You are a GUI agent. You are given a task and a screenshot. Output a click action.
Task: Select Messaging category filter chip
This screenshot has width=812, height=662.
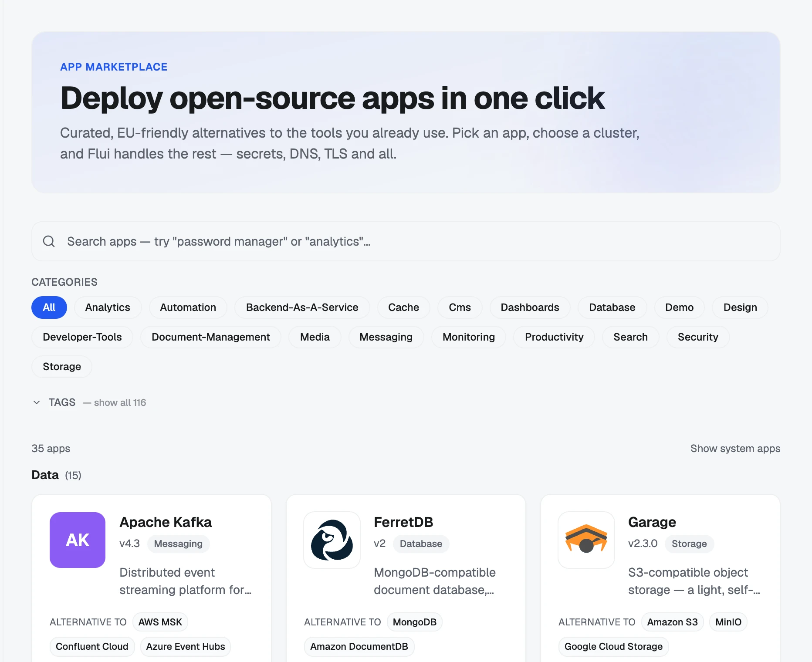386,337
